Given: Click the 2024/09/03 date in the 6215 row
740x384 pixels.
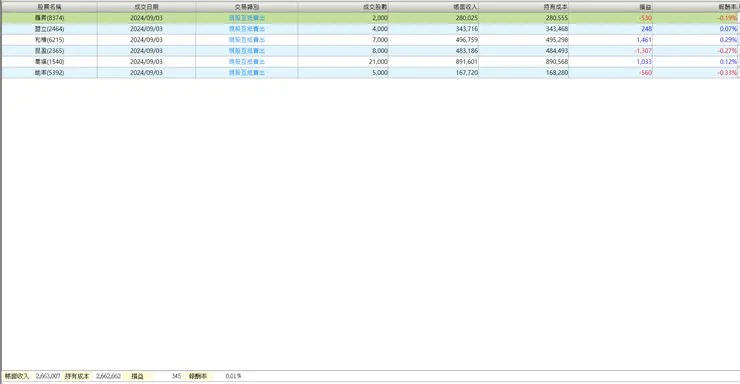Looking at the screenshot, I should click(x=146, y=40).
